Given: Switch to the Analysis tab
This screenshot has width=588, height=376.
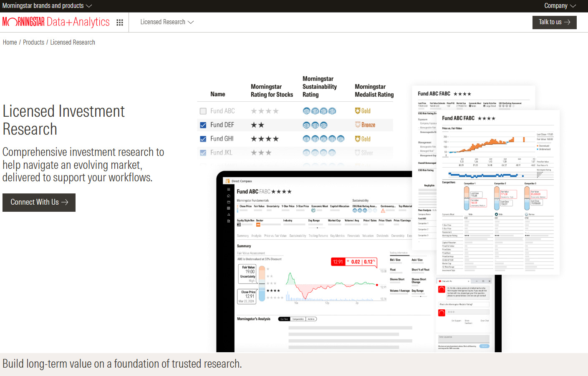Looking at the screenshot, I should tap(256, 236).
